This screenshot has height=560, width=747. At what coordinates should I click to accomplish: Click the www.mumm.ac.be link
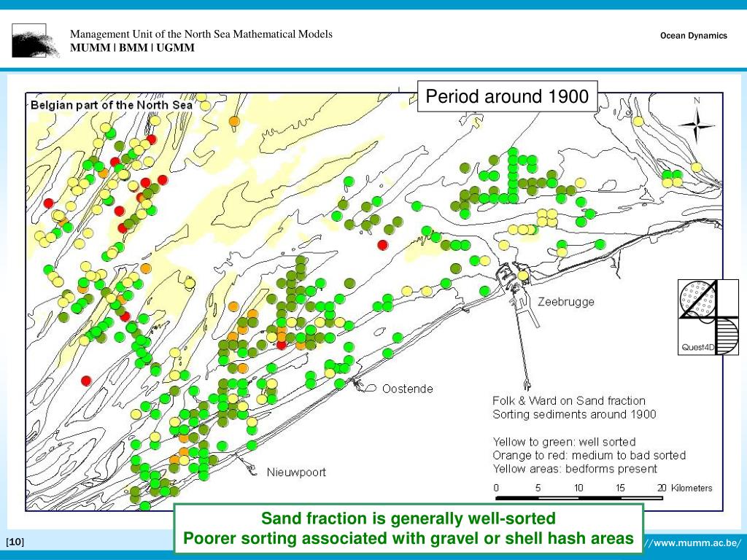click(x=693, y=542)
